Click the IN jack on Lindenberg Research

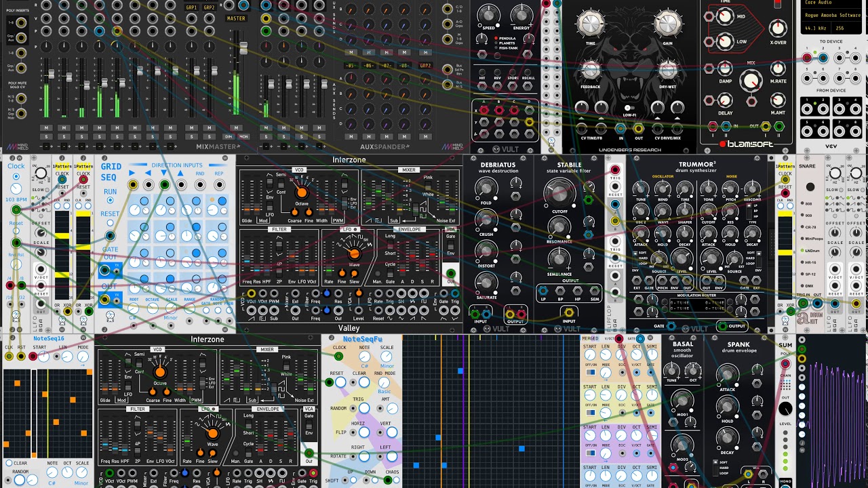(620, 127)
